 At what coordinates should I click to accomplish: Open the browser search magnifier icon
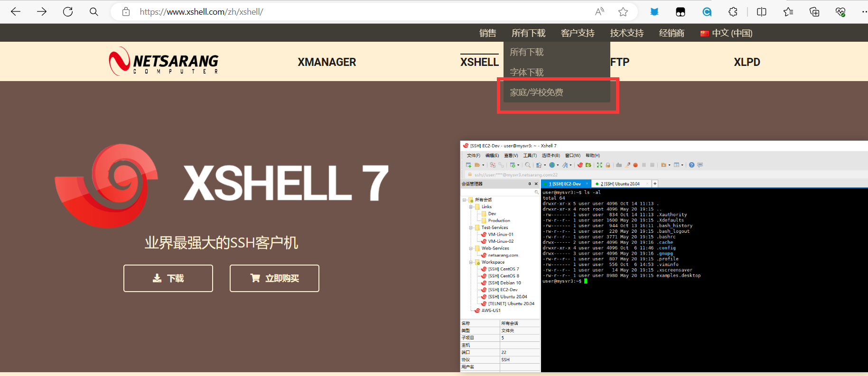[x=94, y=12]
